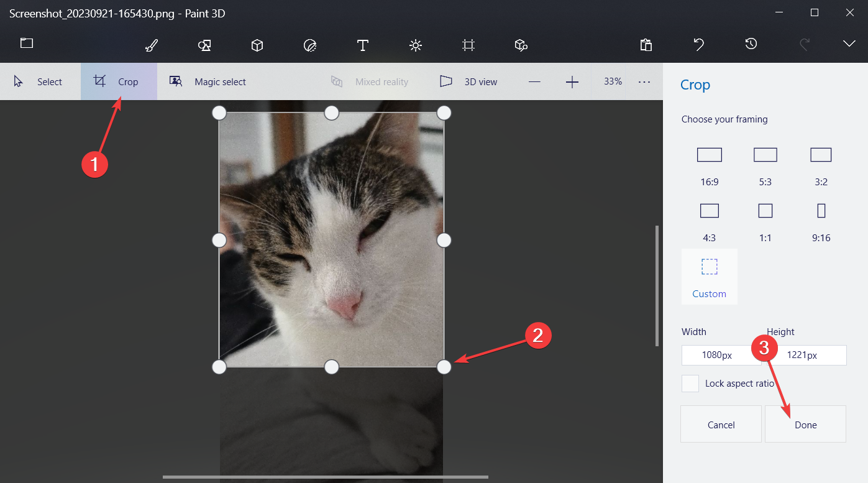Open the Paint 3D menu
Viewport: 868px width, 483px height.
(x=26, y=44)
